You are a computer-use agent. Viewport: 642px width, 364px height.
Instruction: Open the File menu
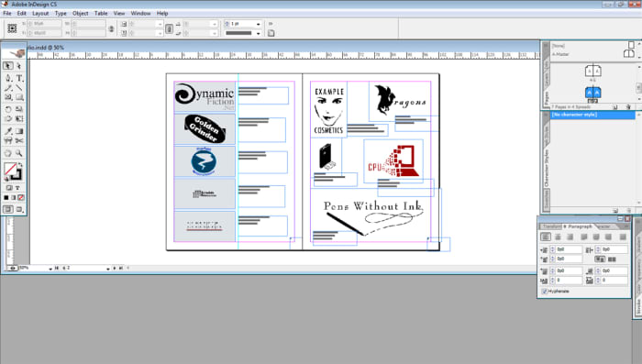click(x=7, y=14)
